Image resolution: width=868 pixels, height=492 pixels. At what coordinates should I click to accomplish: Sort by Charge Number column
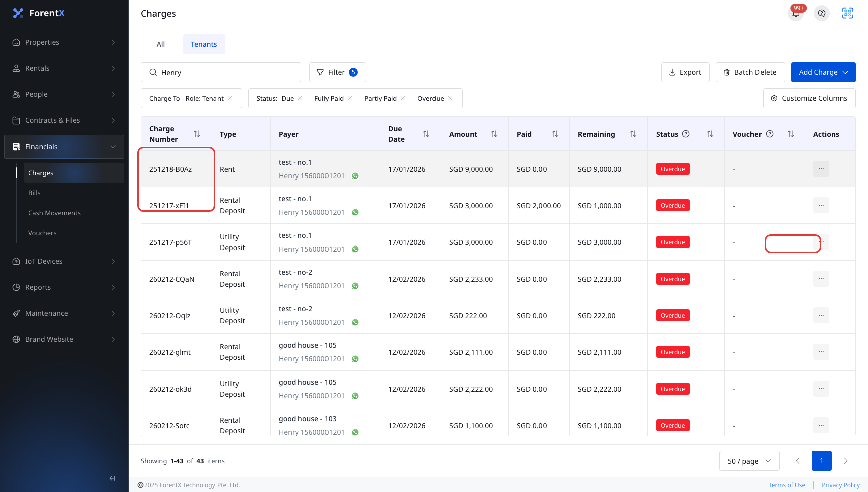197,134
